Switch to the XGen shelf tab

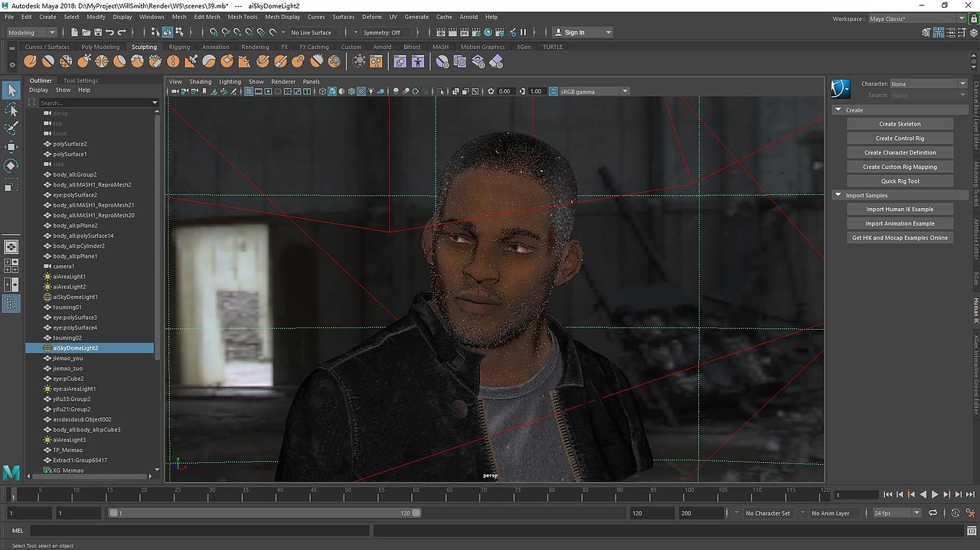(524, 47)
